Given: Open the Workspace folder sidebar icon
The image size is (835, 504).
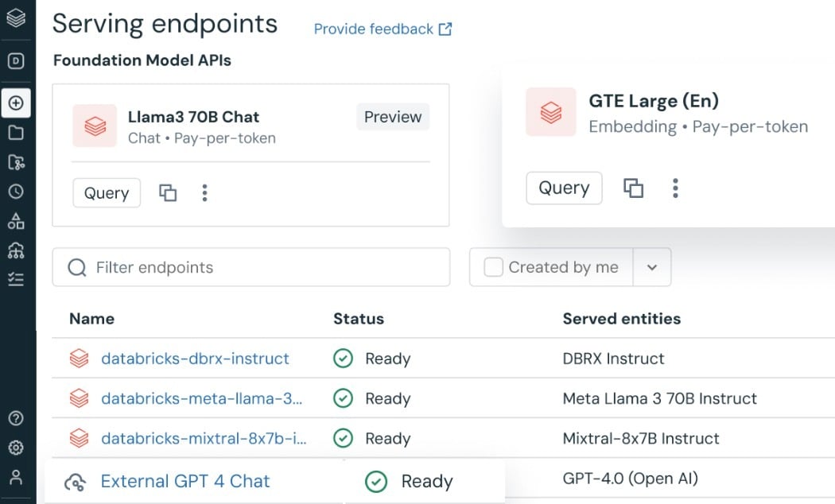Looking at the screenshot, I should 16,133.
